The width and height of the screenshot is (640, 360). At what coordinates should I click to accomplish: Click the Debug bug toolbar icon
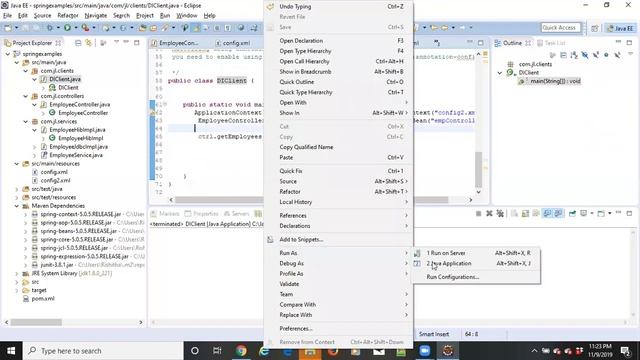[49, 28]
